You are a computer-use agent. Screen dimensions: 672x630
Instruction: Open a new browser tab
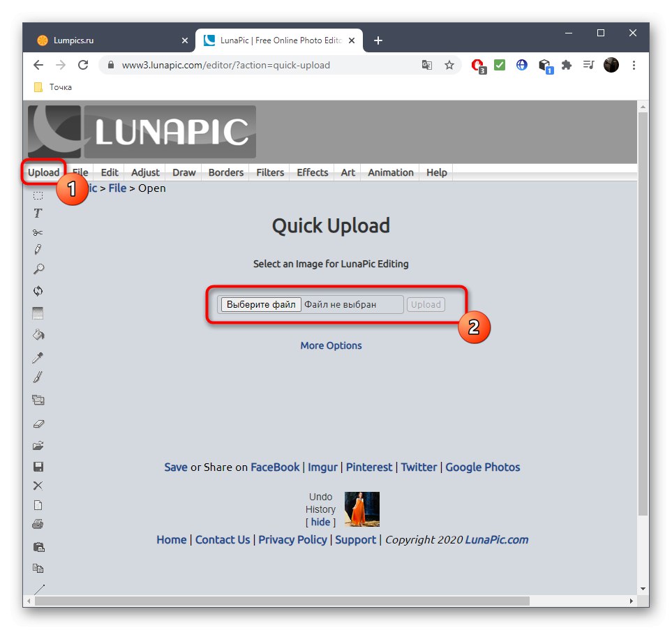(x=378, y=40)
